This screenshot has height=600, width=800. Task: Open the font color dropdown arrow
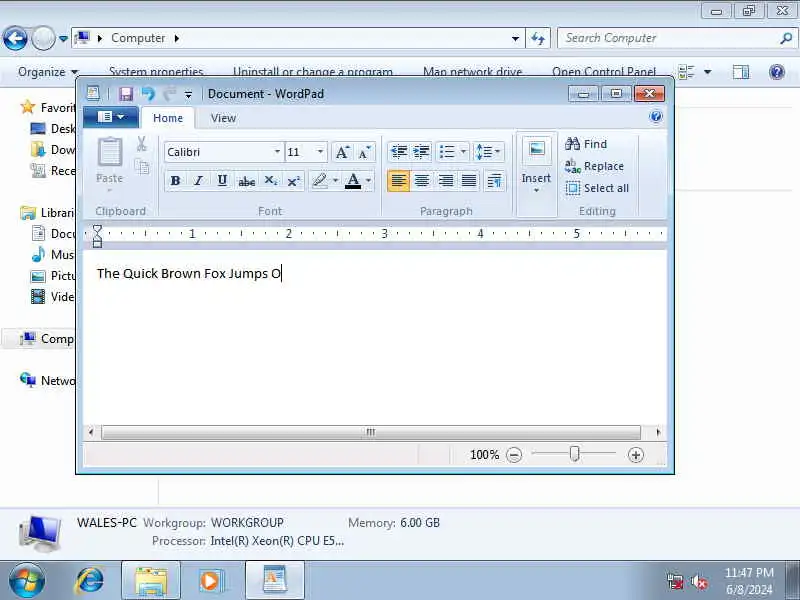point(368,181)
